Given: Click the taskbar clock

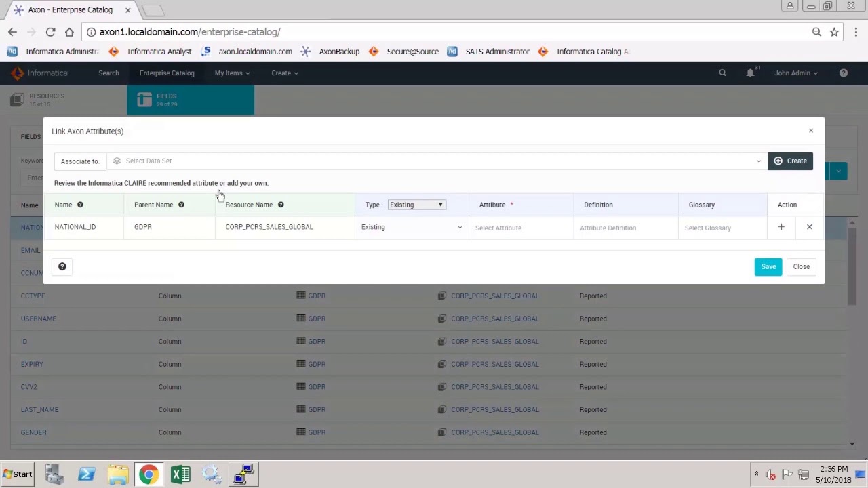Looking at the screenshot, I should tap(833, 474).
